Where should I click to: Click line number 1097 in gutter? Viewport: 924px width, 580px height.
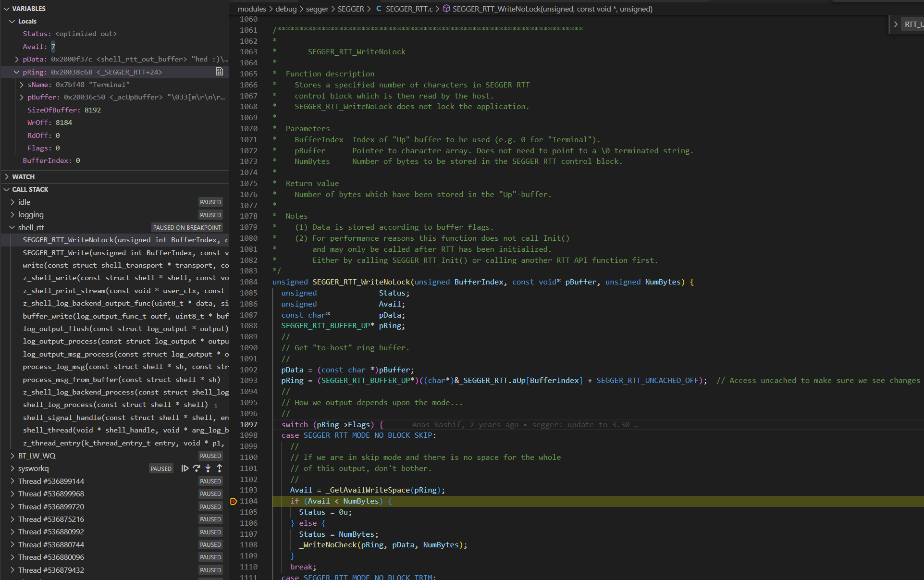click(x=248, y=425)
